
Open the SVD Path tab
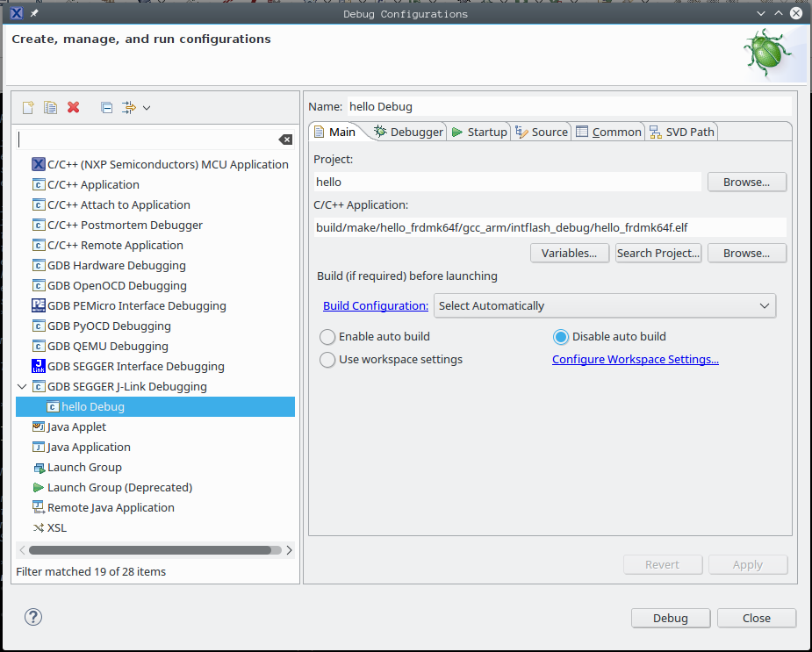click(682, 132)
